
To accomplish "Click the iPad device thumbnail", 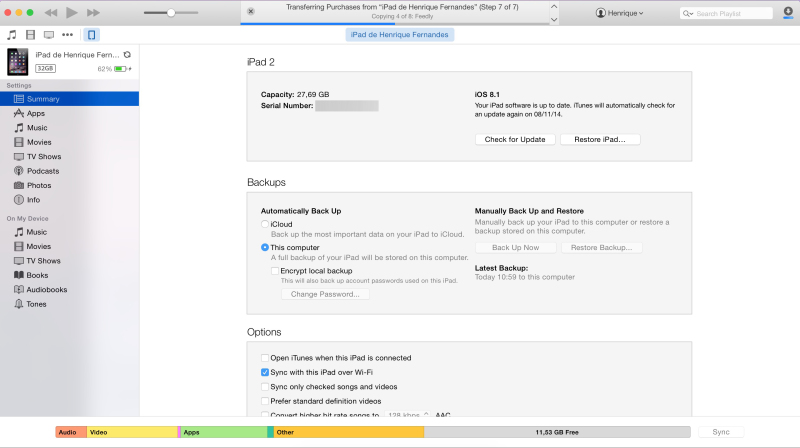I will coord(18,62).
